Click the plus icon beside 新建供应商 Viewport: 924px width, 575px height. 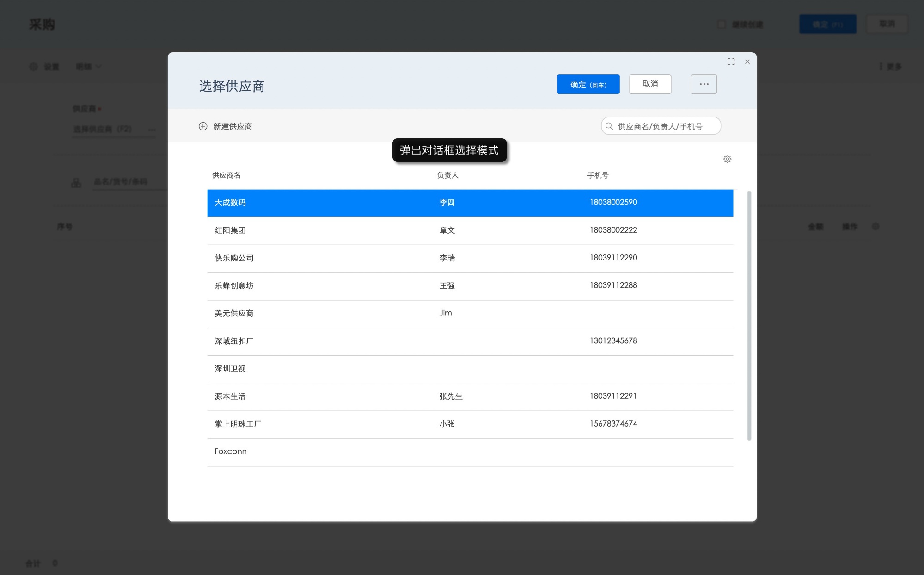(203, 126)
